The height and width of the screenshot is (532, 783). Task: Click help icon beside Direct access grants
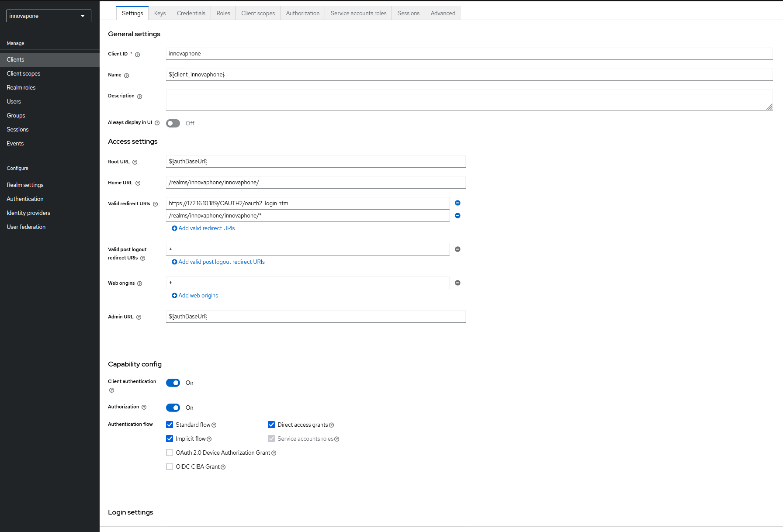coord(331,425)
